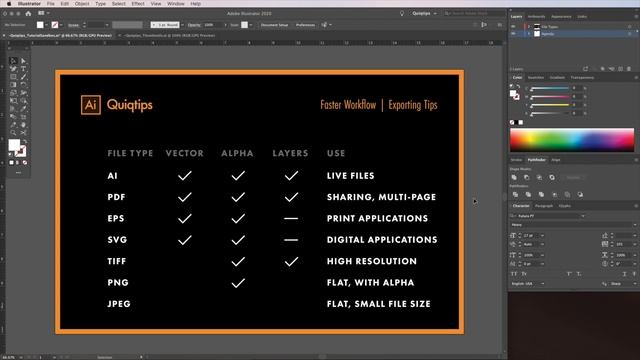This screenshot has width=640, height=360.
Task: Click the Expand button in Pathfinder
Action: [x=573, y=178]
